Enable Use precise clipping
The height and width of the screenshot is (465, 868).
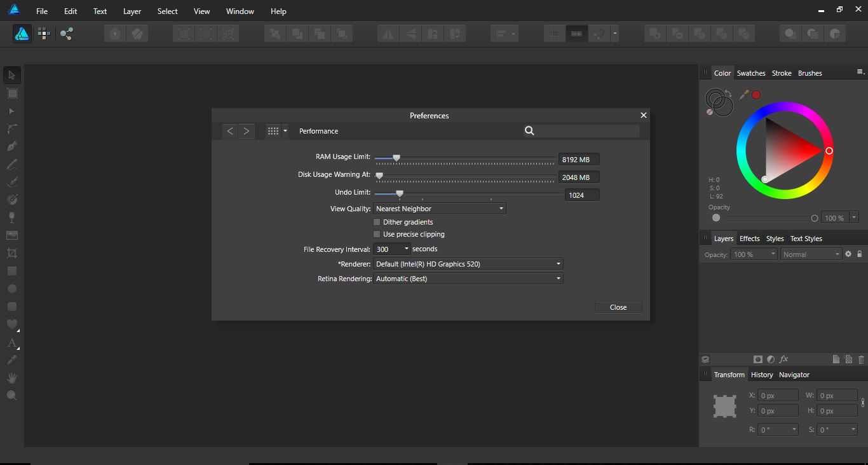pyautogui.click(x=376, y=234)
